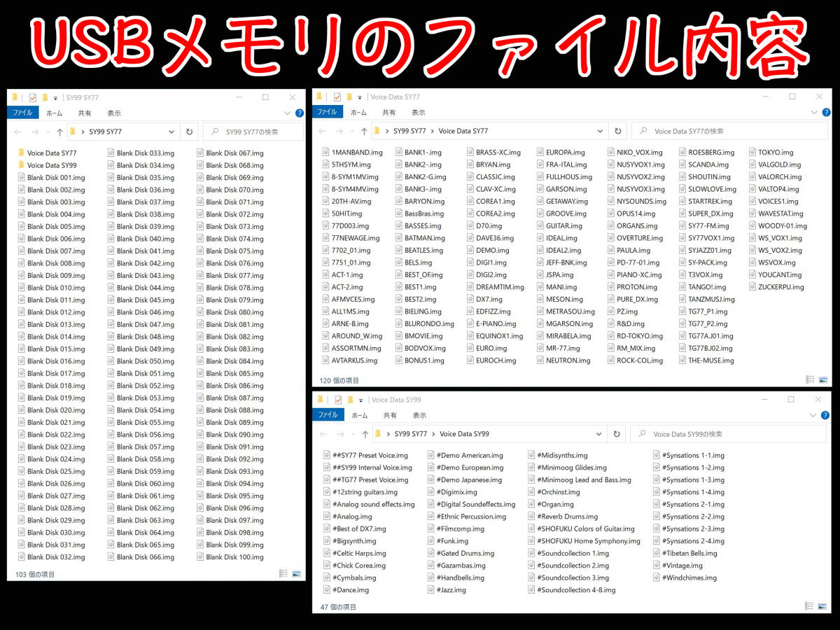The height and width of the screenshot is (630, 840).
Task: Go up one level in Voice Data SY77 window
Action: [x=364, y=131]
